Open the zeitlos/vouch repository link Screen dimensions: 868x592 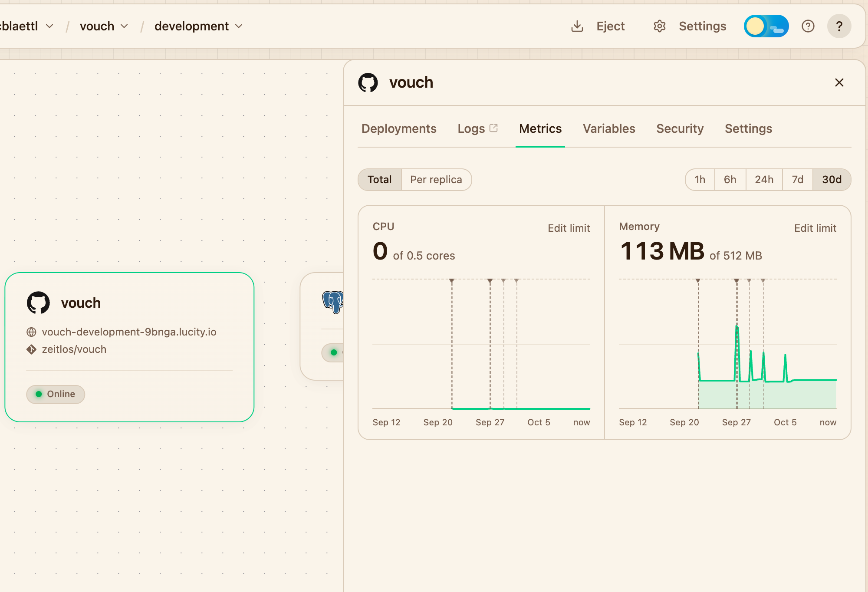(x=74, y=349)
